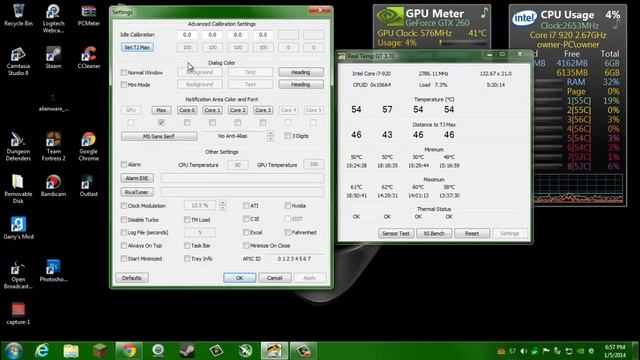Open Internet Explorer from taskbar
640x360 pixels.
pyautogui.click(x=42, y=351)
